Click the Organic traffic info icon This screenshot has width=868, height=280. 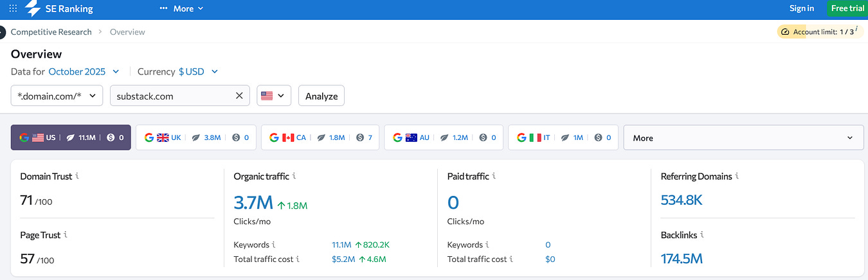pyautogui.click(x=294, y=175)
